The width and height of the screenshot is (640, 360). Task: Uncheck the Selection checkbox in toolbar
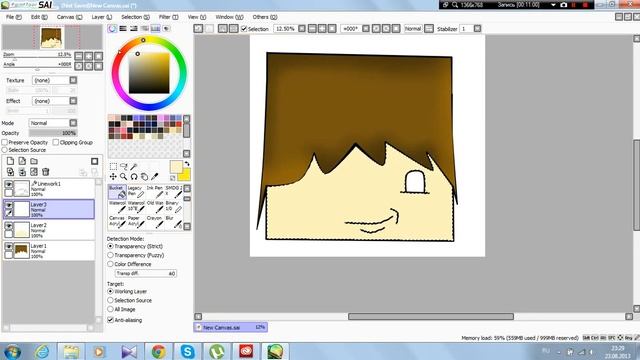click(x=244, y=29)
